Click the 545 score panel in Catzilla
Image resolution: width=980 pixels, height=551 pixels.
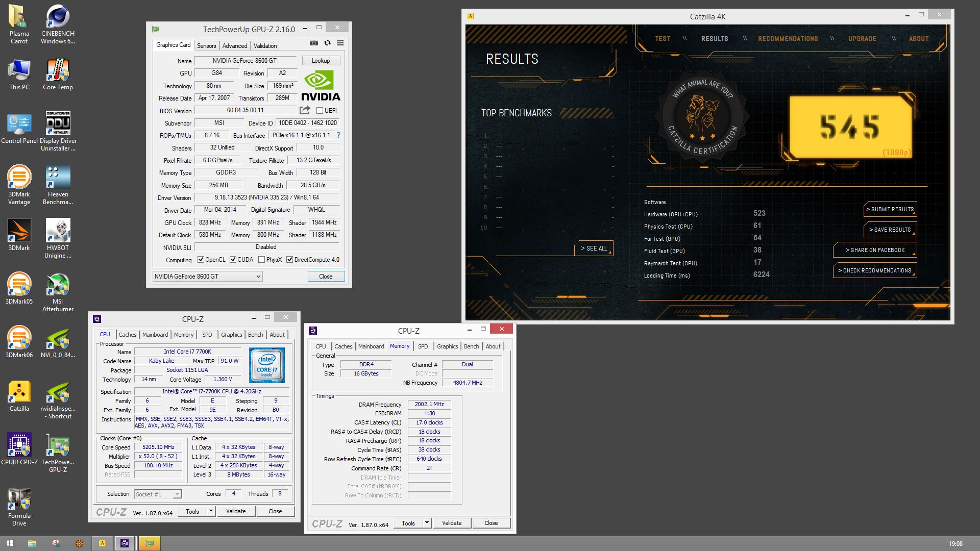(850, 127)
